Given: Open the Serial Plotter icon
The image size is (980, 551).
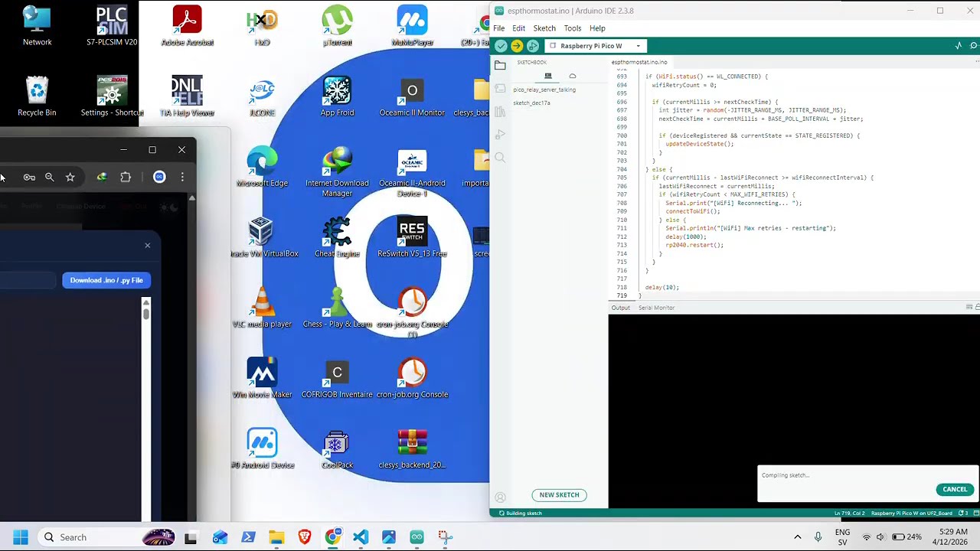Looking at the screenshot, I should 959,46.
